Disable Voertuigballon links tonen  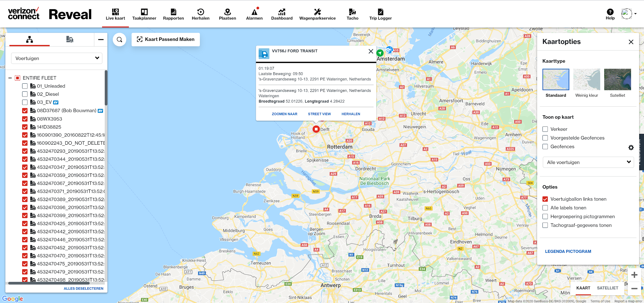(x=545, y=199)
